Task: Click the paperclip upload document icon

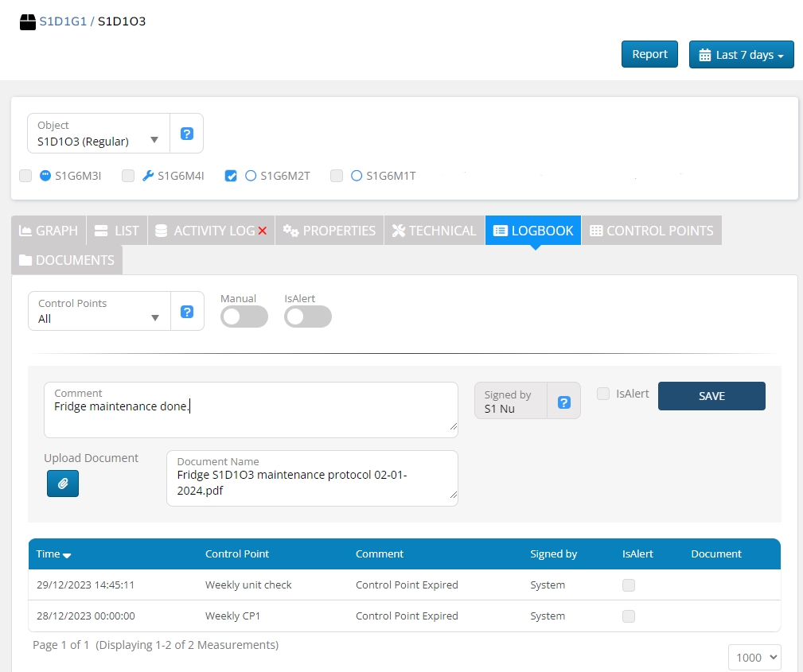Action: tap(63, 484)
